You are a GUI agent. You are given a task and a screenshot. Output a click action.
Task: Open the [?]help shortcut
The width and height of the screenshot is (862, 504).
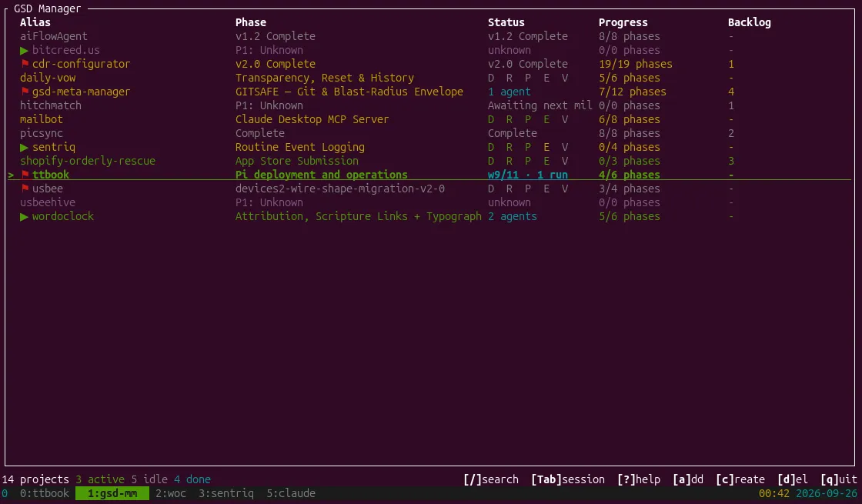click(x=639, y=479)
